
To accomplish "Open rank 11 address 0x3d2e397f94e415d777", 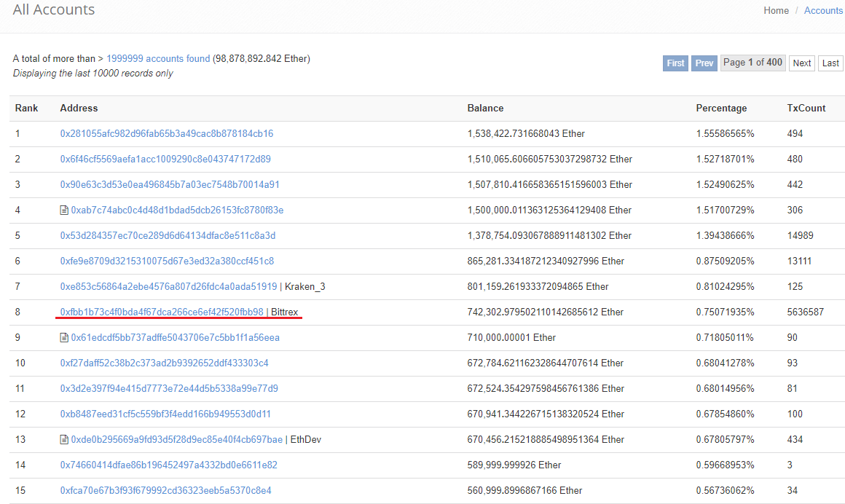I will point(169,389).
